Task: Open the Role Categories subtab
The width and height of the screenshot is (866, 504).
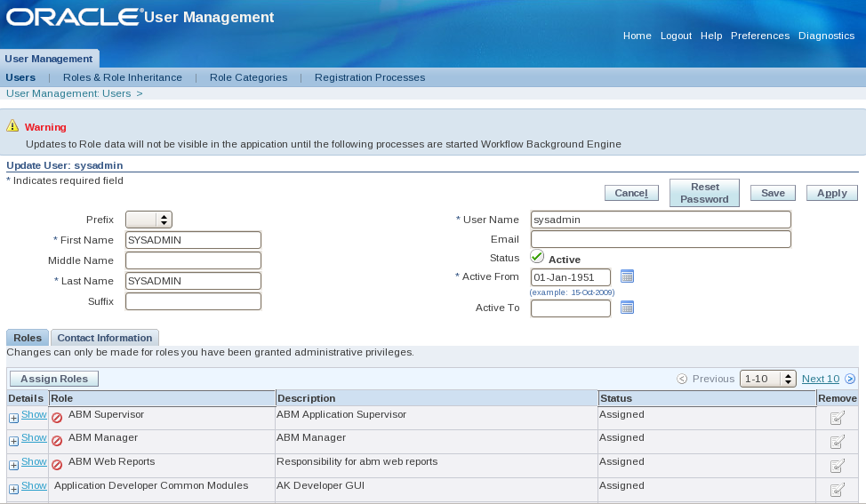Action: point(249,77)
